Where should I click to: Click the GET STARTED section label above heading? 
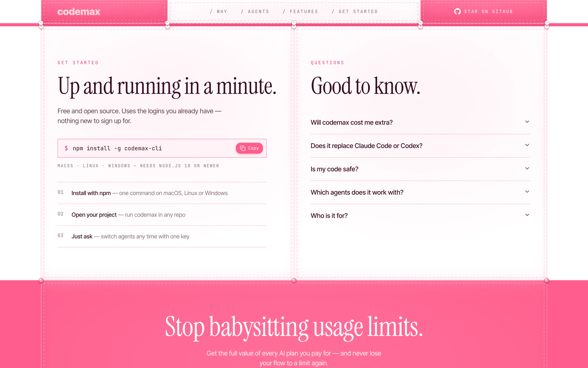click(78, 63)
